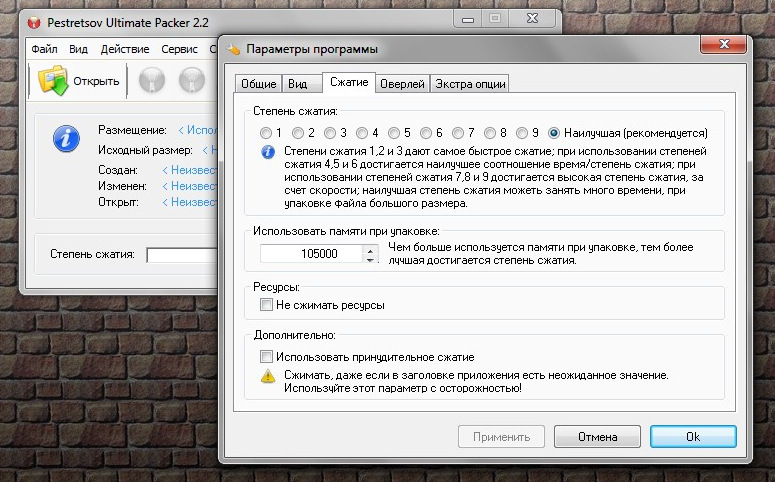Click the Отмена button
The width and height of the screenshot is (775, 482).
point(597,437)
